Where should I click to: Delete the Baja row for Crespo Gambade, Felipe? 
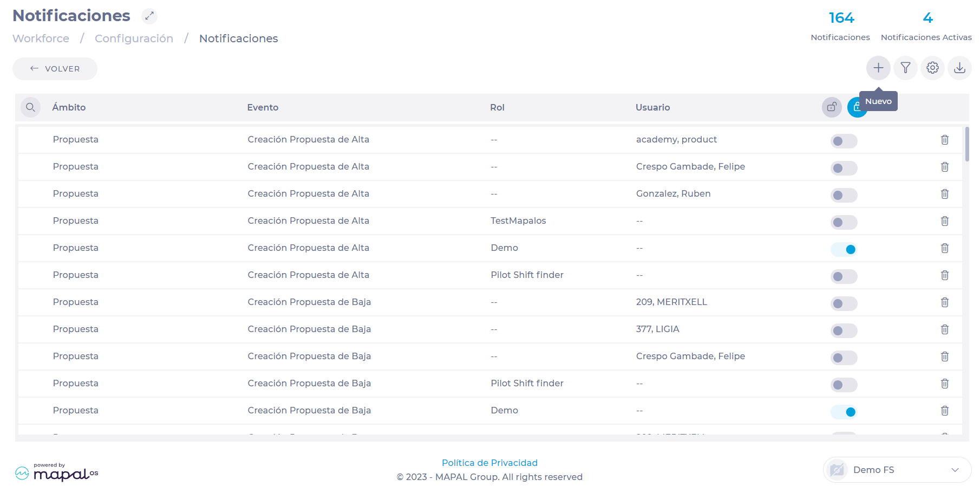[x=945, y=357]
